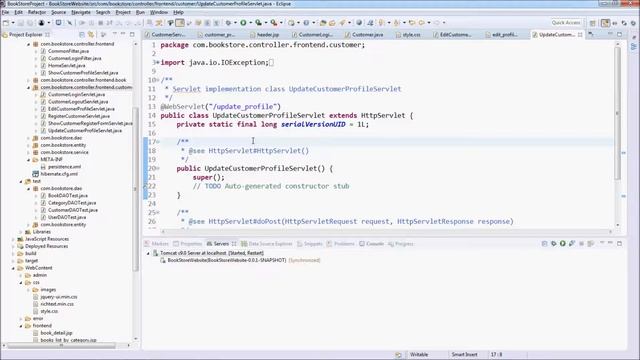Minimize the Project Explorer panel

point(123,34)
